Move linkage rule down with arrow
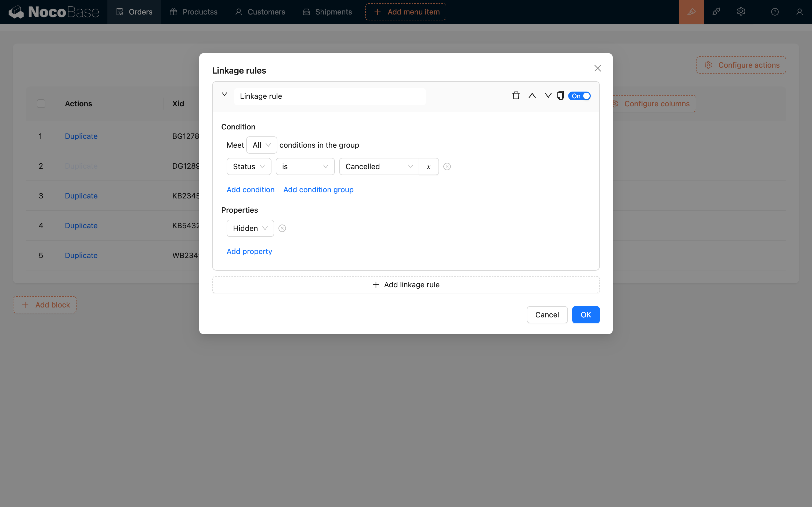Screen dimensions: 812x507 (548, 96)
